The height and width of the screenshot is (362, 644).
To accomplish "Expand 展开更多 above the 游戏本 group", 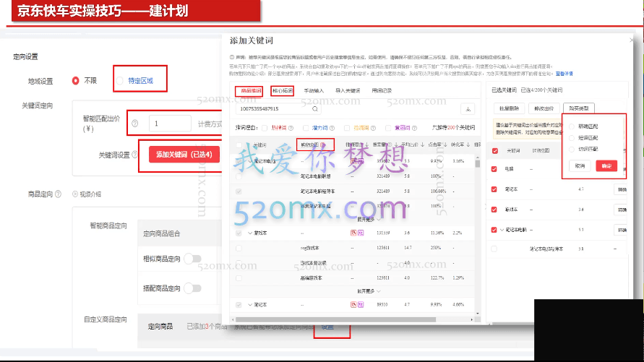I will coord(369,220).
